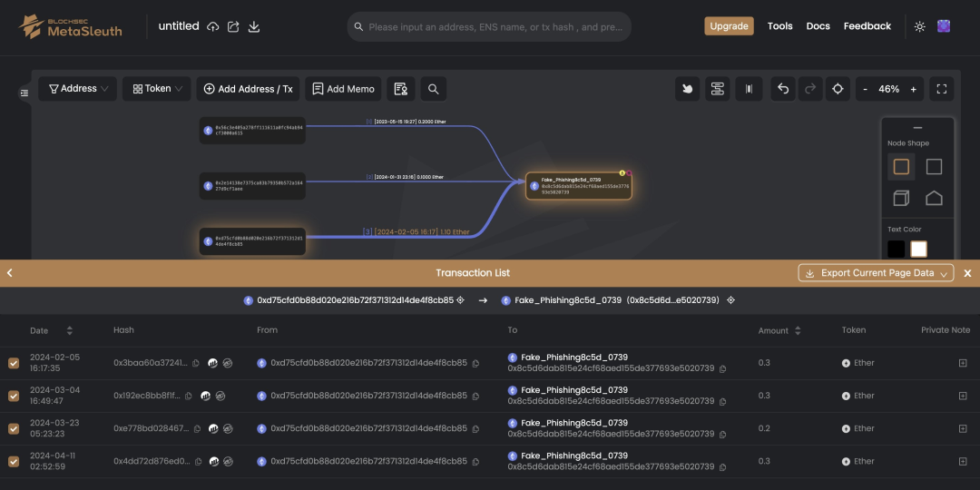The image size is (980, 490).
Task: Open the Address filter dropdown
Action: (x=77, y=89)
